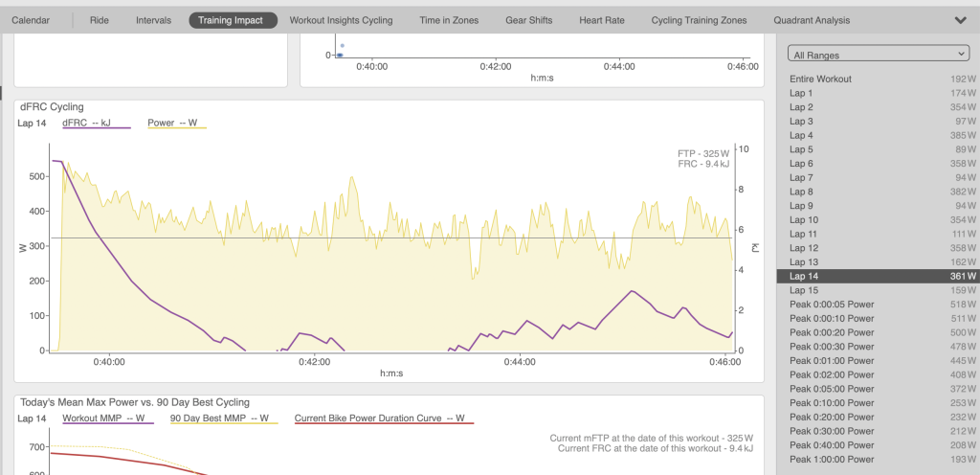The height and width of the screenshot is (475, 980).
Task: Select Lap 3 in ranges list
Action: point(879,122)
